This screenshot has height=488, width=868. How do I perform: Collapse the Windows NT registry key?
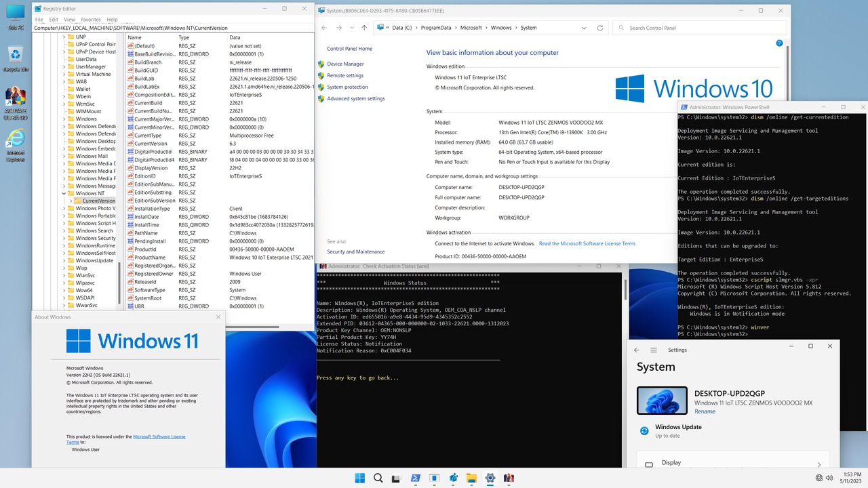65,193
